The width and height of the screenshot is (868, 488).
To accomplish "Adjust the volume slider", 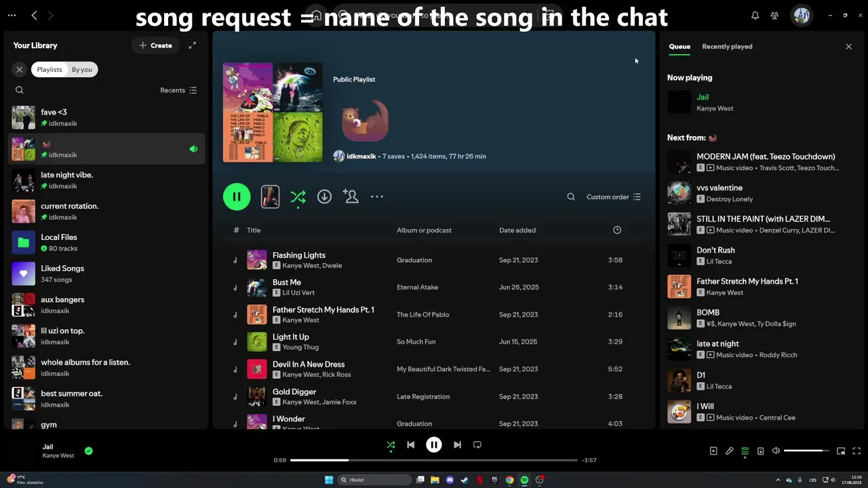I will tap(806, 451).
